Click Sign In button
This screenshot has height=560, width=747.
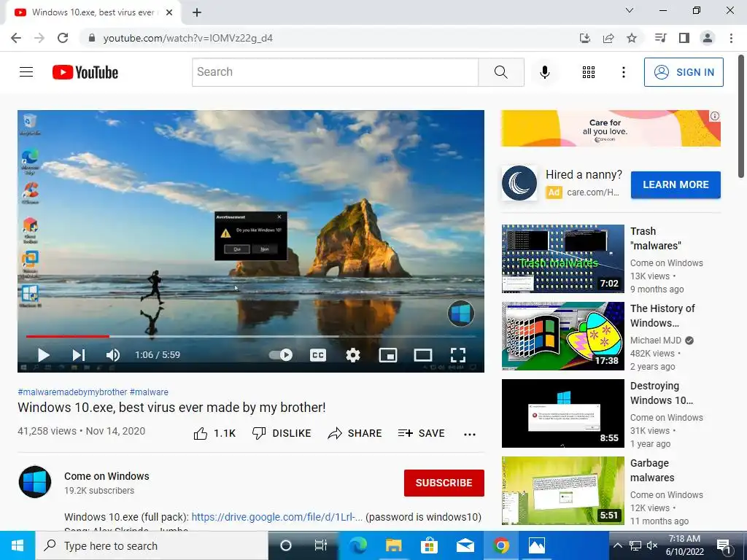[684, 72]
